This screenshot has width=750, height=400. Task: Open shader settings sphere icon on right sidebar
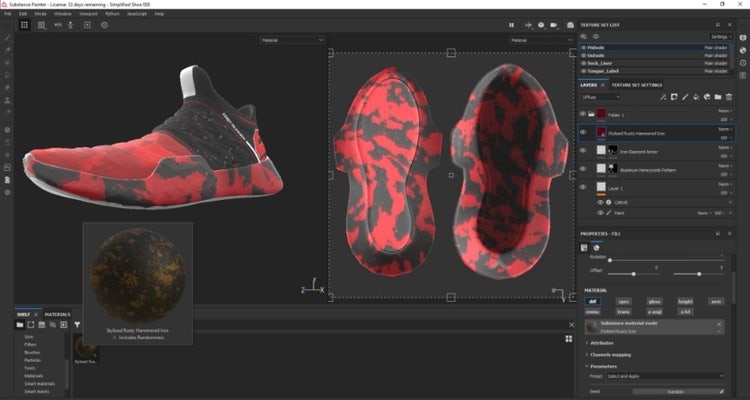click(x=743, y=50)
